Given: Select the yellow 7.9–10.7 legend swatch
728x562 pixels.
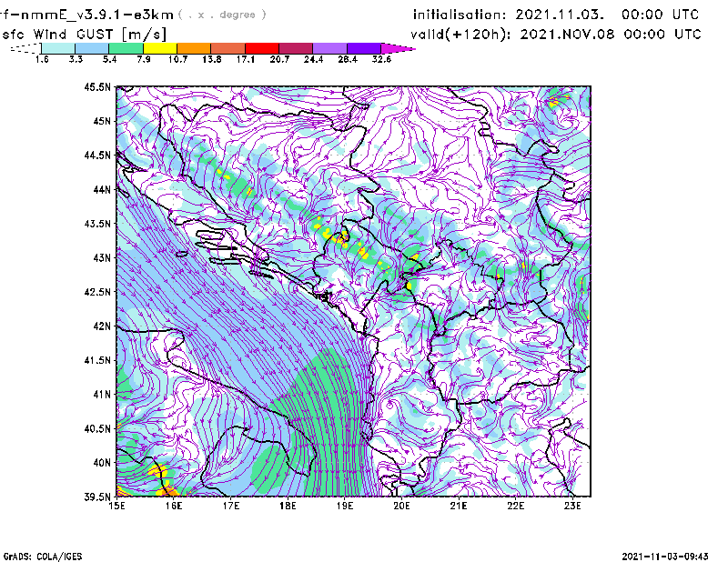Looking at the screenshot, I should pos(160,48).
